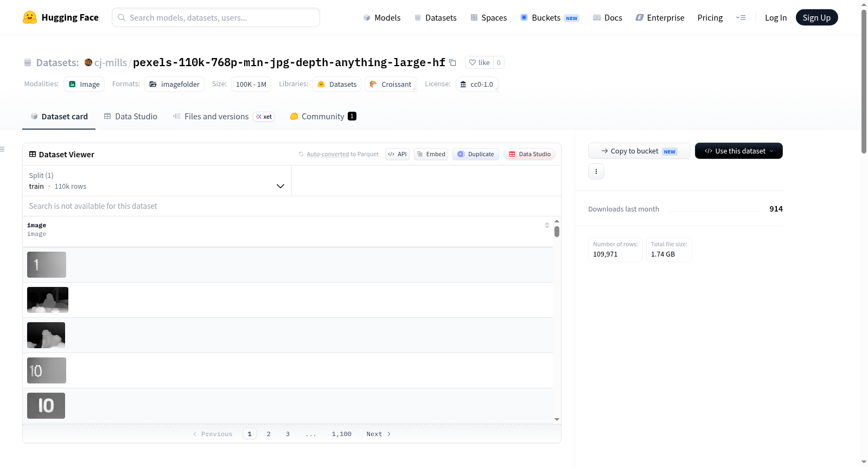Image resolution: width=868 pixels, height=467 pixels.
Task: Toggle image column sort arrows
Action: pos(547,225)
